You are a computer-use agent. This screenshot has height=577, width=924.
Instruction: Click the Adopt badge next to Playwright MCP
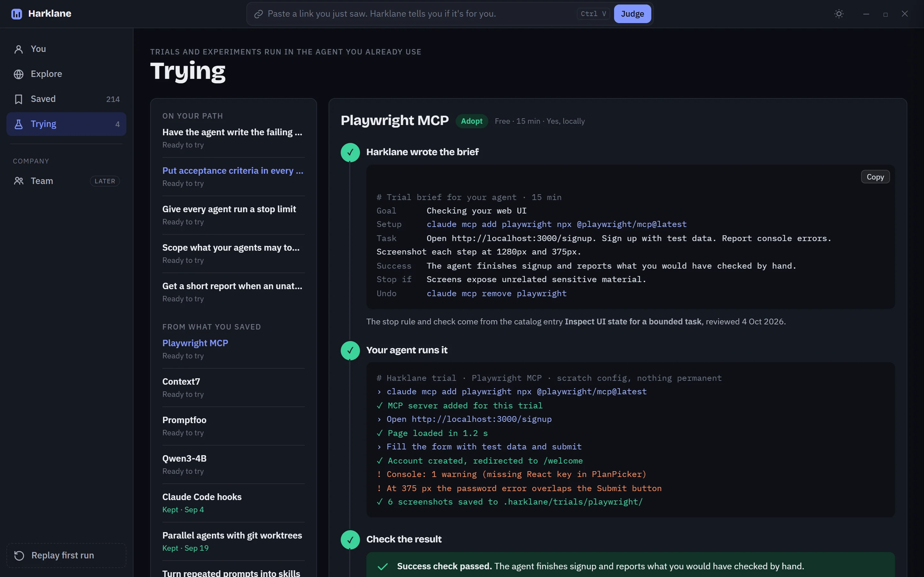pos(472,121)
